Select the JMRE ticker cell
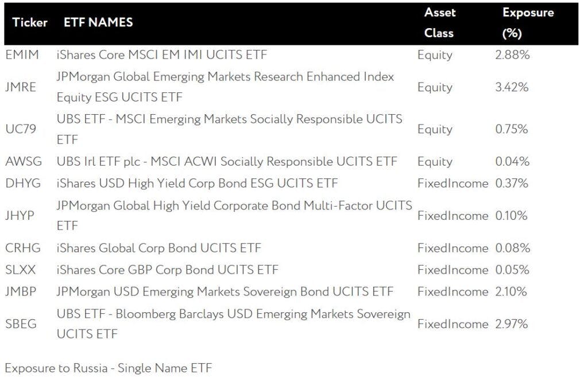 coord(21,87)
